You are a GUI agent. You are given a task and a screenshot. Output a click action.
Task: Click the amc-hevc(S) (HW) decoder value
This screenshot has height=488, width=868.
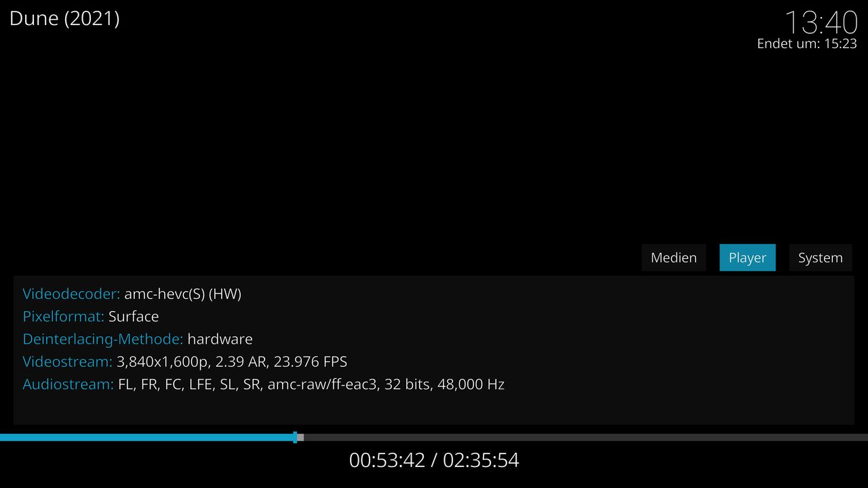click(x=183, y=293)
